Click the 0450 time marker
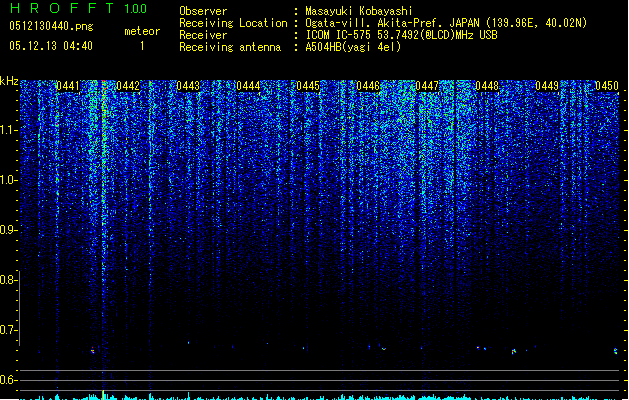The width and height of the screenshot is (629, 400). point(607,86)
